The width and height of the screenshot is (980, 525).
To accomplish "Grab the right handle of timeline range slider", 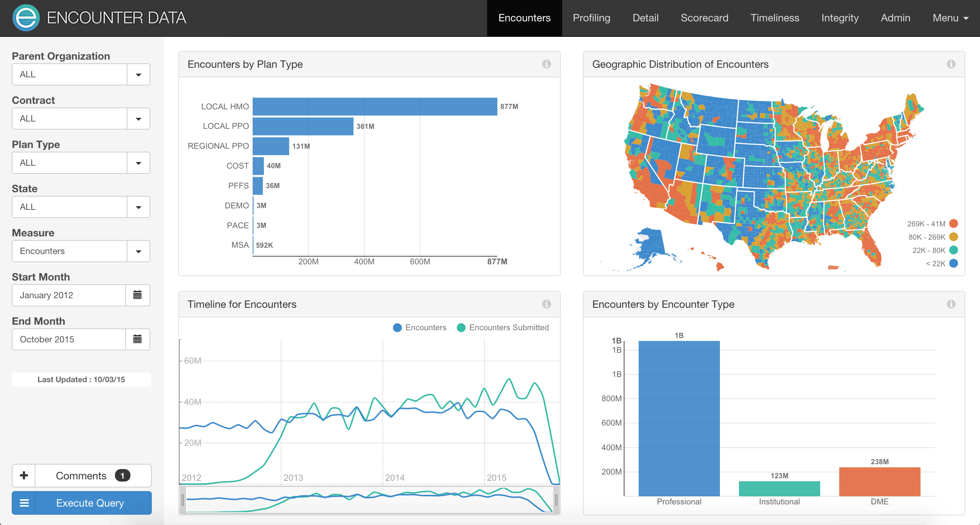I will [x=556, y=500].
